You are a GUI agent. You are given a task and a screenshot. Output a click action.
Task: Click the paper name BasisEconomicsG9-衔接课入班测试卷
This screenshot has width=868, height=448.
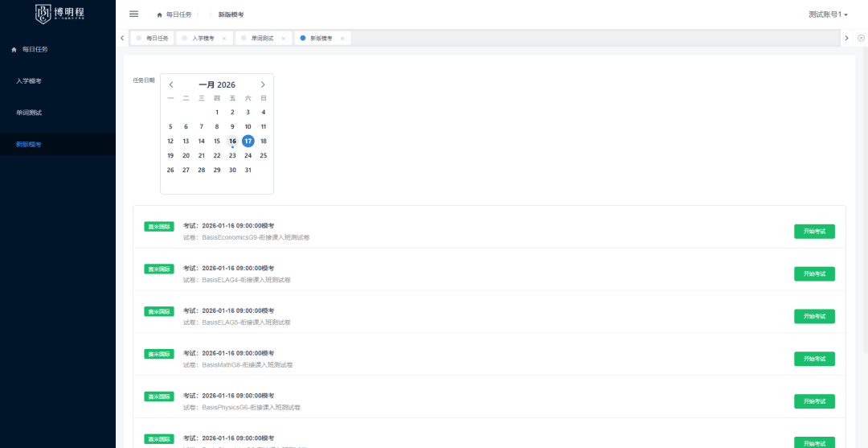point(256,237)
